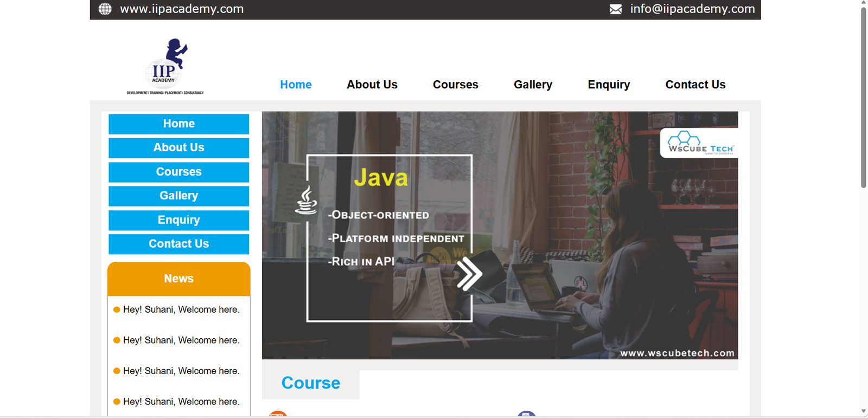Open Enquiry from the top navigation
This screenshot has height=419, width=868.
click(x=609, y=85)
